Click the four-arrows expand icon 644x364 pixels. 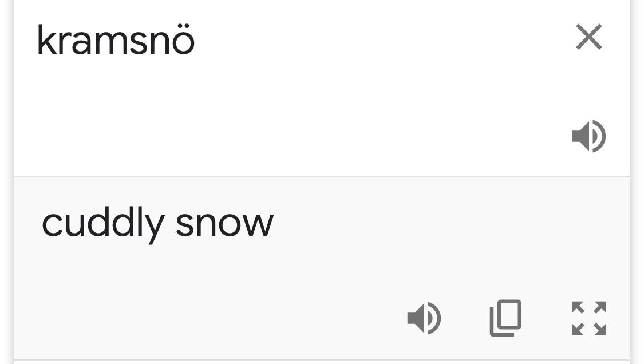click(x=589, y=318)
